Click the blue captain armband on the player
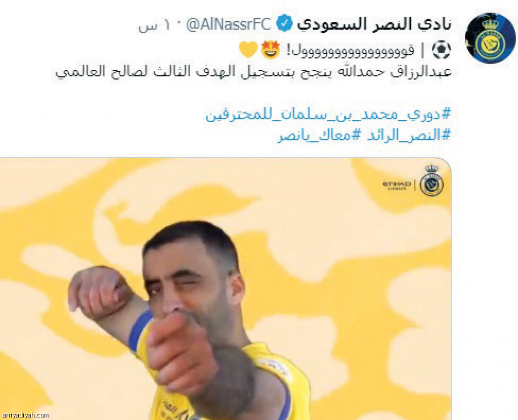Screen dimensions: 518x420 click(x=140, y=331)
